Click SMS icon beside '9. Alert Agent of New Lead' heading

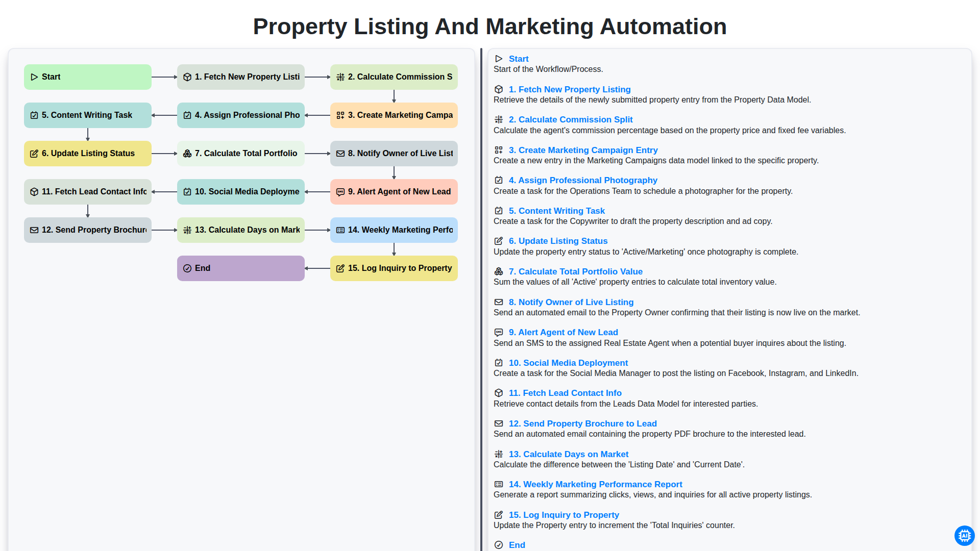pos(499,332)
